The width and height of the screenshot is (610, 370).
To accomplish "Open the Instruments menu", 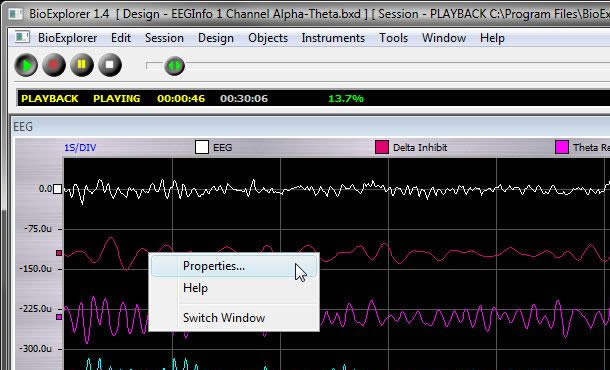I will pos(333,38).
